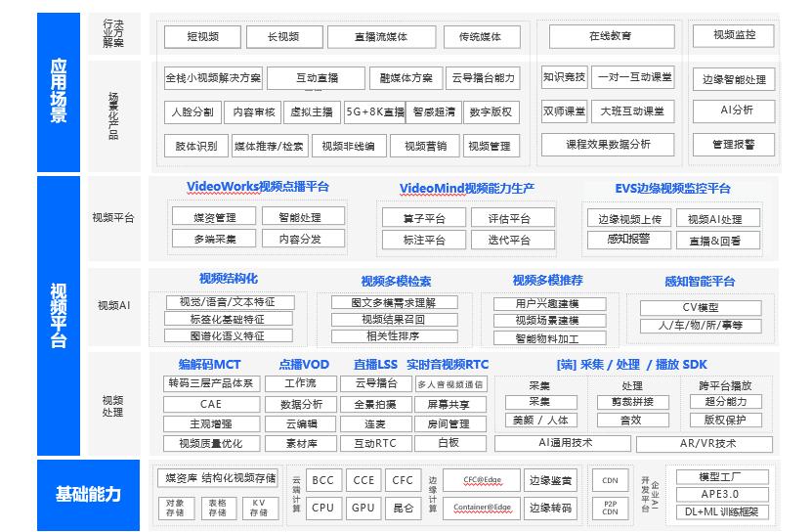Click the 视频监控 box
Viewport: 812px width, 532px height.
tap(734, 35)
